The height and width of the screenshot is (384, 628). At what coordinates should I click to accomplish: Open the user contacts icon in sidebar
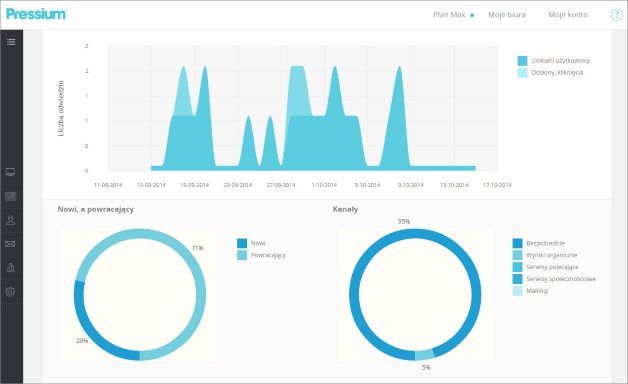point(11,220)
